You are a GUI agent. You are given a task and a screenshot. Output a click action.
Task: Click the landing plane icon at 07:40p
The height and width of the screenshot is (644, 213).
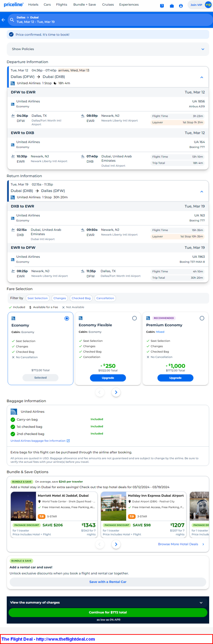coord(83,156)
